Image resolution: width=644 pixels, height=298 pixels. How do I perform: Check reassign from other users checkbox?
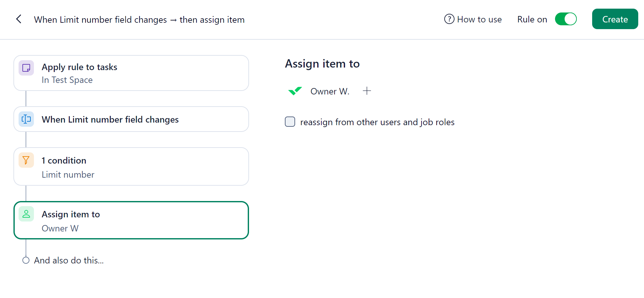(290, 122)
